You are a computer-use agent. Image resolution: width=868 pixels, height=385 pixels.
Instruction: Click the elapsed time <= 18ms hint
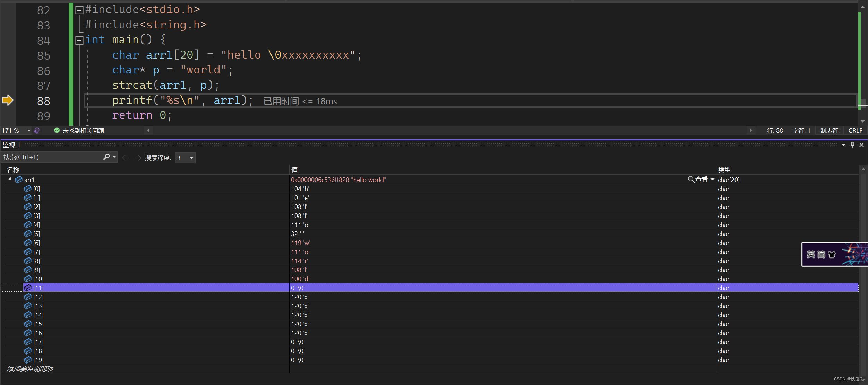click(x=300, y=101)
